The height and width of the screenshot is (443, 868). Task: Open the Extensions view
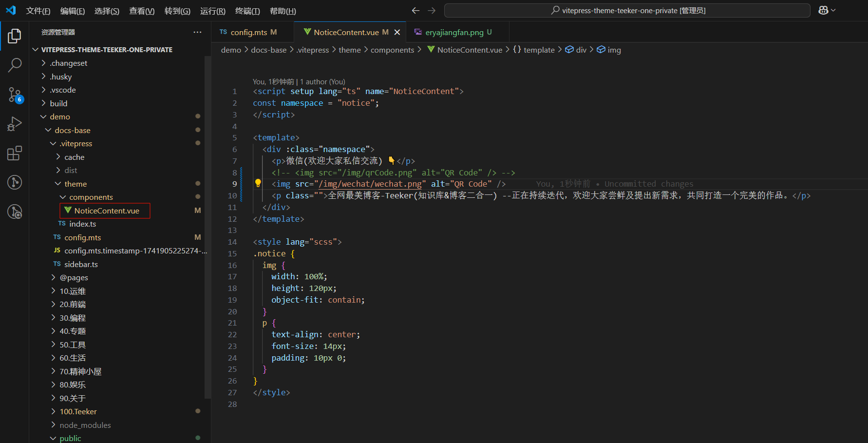point(15,153)
